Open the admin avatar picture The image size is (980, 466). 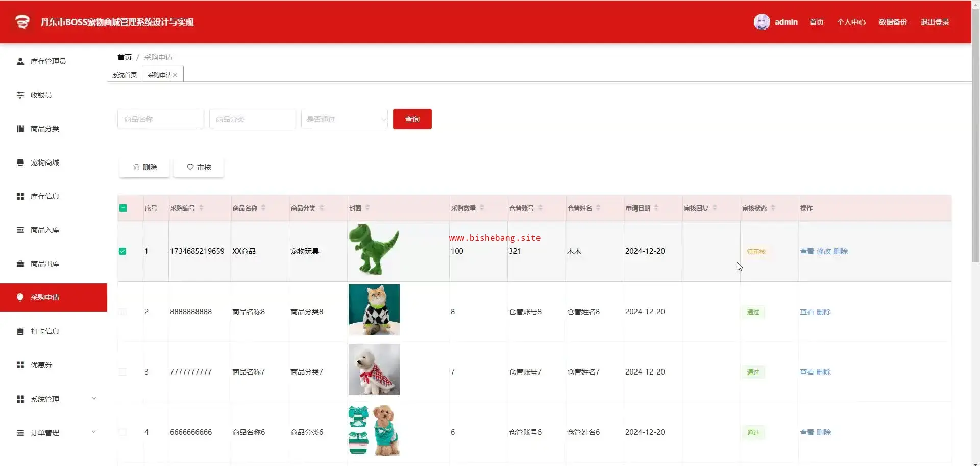(762, 22)
